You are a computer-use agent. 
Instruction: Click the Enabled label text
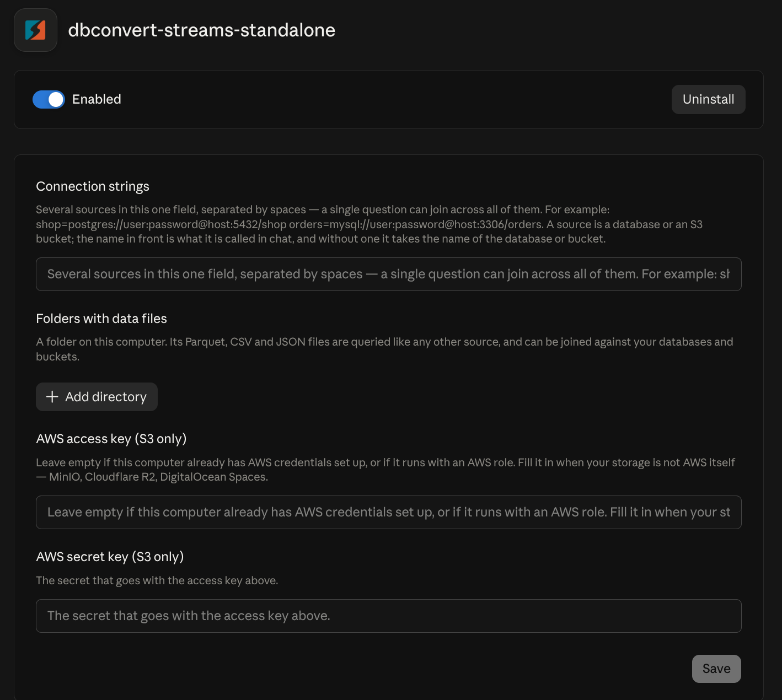(x=97, y=99)
